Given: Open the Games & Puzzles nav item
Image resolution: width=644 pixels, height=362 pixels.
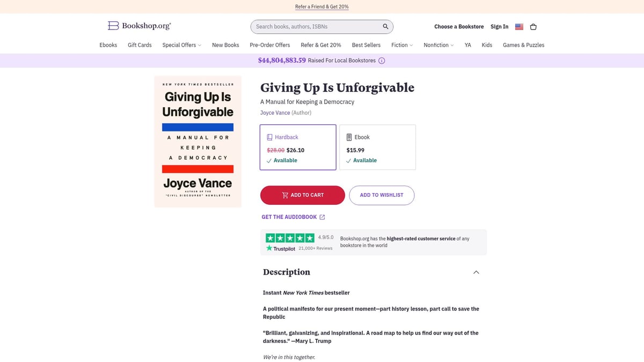Looking at the screenshot, I should 523,45.
